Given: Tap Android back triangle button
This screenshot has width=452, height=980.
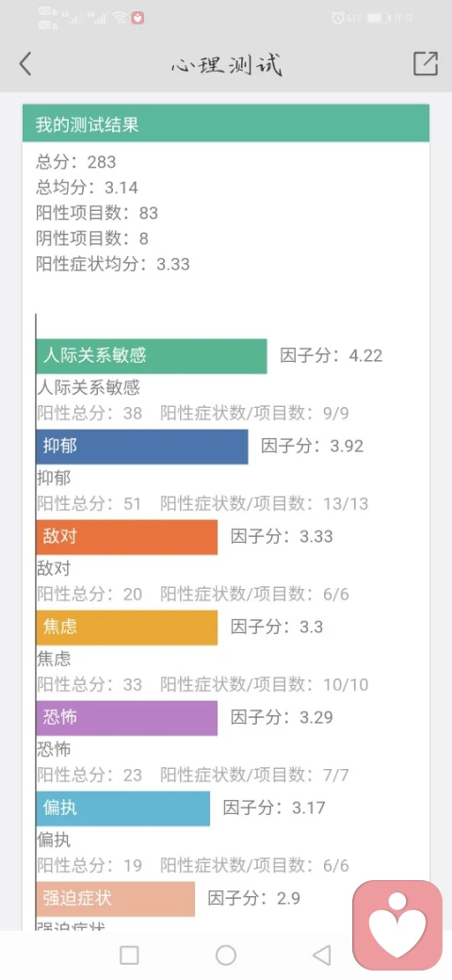Looking at the screenshot, I should (x=321, y=955).
